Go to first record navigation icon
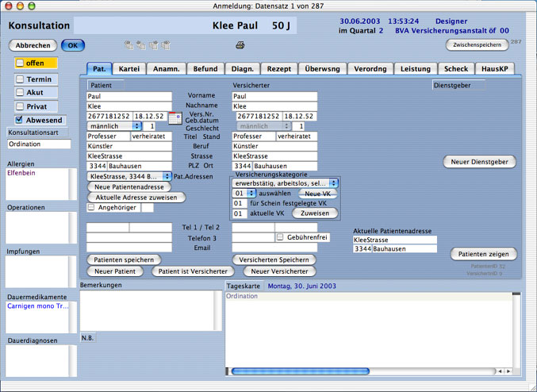Viewport: 537px width, 392px height. [x=128, y=45]
